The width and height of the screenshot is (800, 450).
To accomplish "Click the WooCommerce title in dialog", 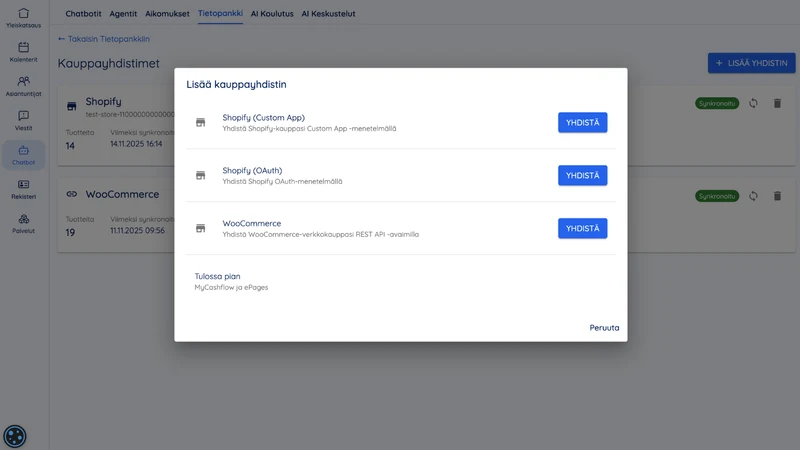I will tap(252, 223).
